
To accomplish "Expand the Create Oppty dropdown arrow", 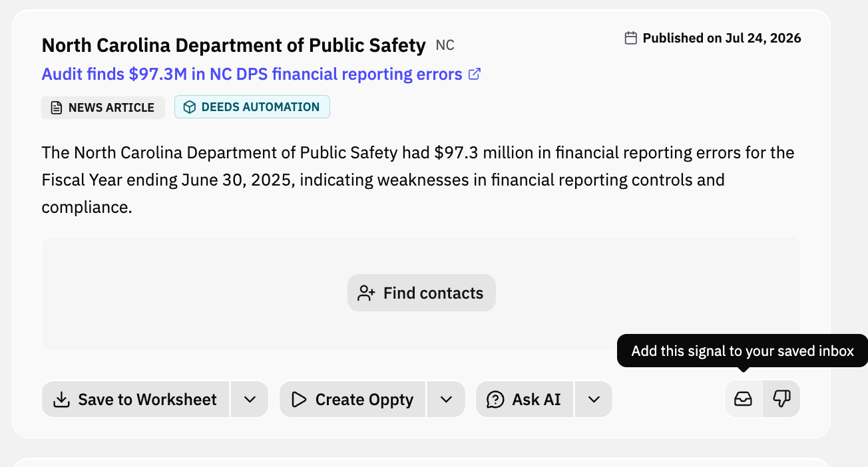I will click(x=447, y=399).
